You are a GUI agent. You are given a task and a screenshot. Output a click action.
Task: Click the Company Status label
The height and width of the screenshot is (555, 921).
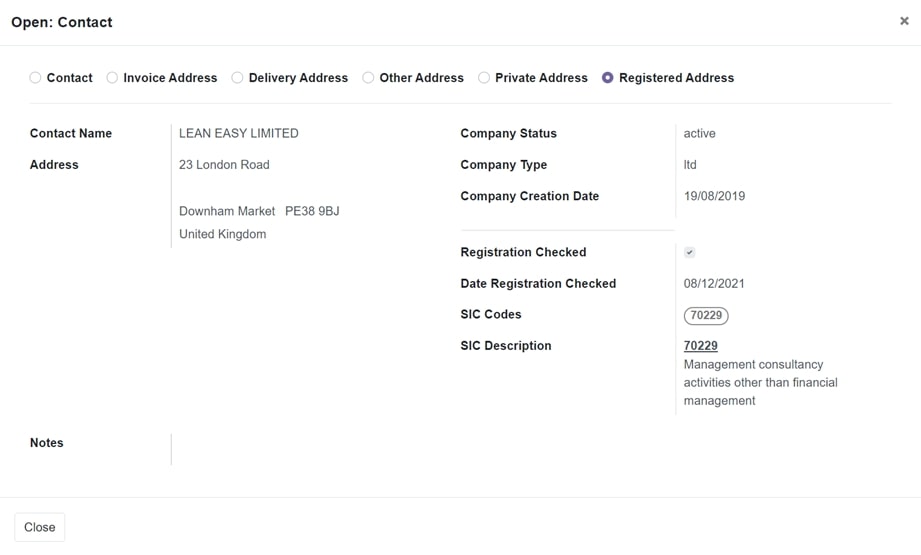[x=509, y=133]
